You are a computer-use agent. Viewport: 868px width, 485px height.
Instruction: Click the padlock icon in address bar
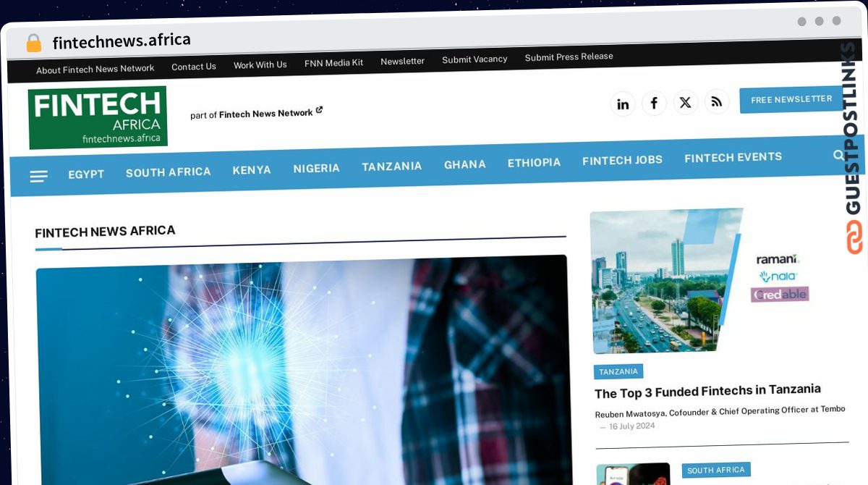point(33,43)
